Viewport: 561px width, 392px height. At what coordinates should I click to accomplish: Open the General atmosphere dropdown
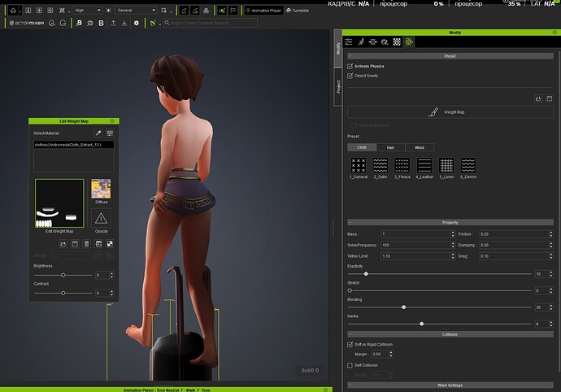(x=136, y=11)
